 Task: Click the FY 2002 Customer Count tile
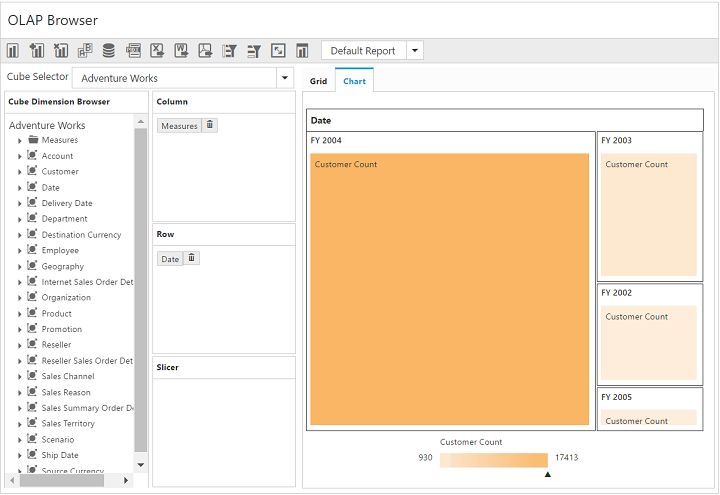click(x=649, y=343)
